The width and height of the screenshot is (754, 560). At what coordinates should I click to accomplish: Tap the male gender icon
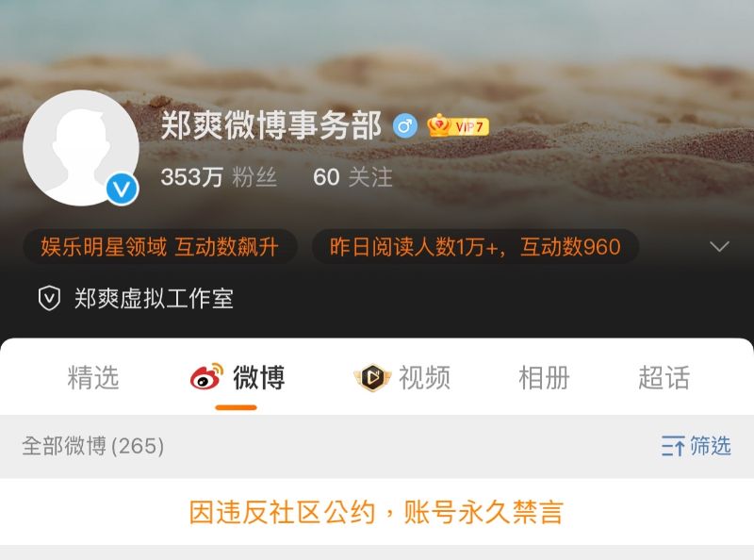pyautogui.click(x=405, y=126)
